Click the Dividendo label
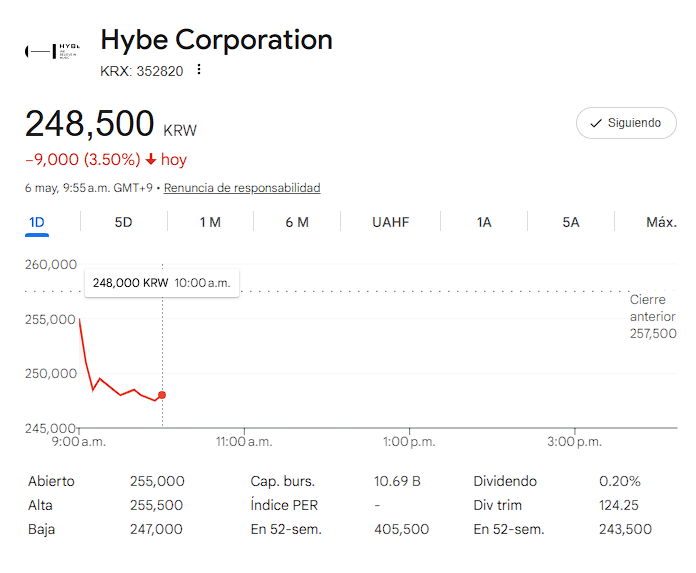 pos(505,481)
